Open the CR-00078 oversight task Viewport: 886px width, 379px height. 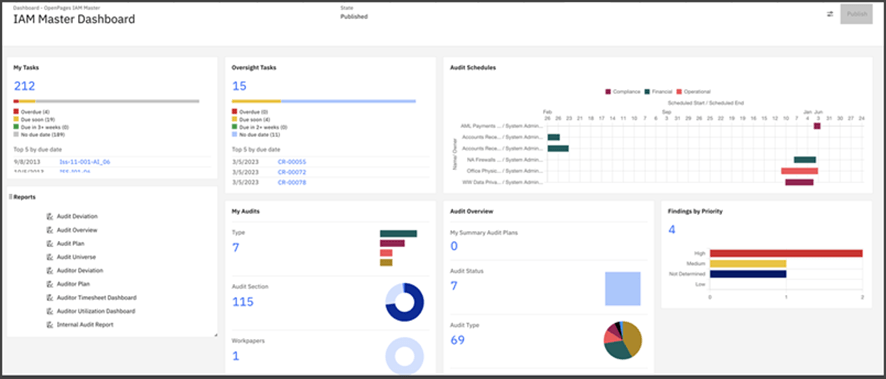(x=292, y=182)
